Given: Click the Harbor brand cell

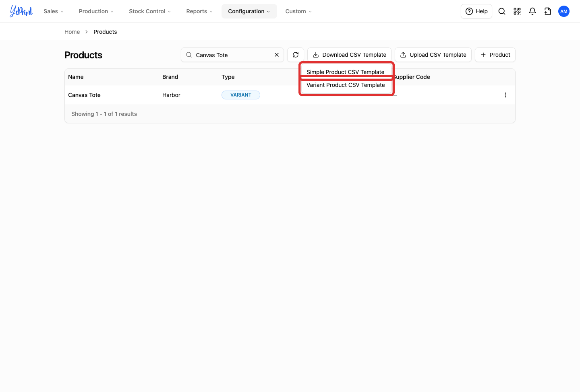Looking at the screenshot, I should [171, 95].
